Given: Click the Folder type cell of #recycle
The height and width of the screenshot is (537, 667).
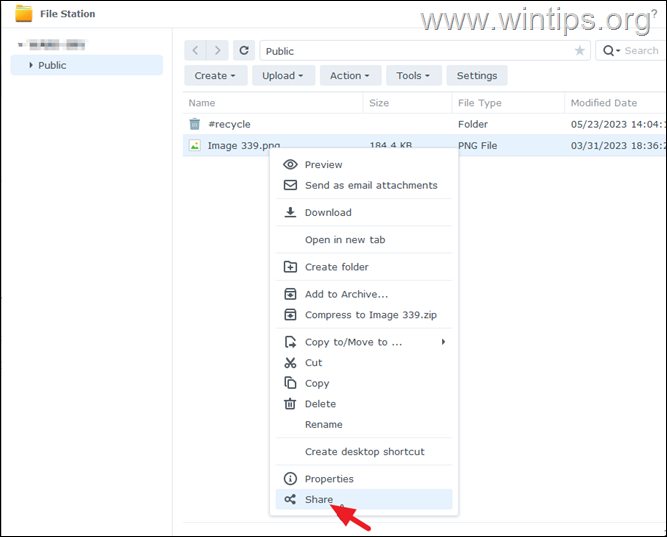Looking at the screenshot, I should click(x=473, y=124).
